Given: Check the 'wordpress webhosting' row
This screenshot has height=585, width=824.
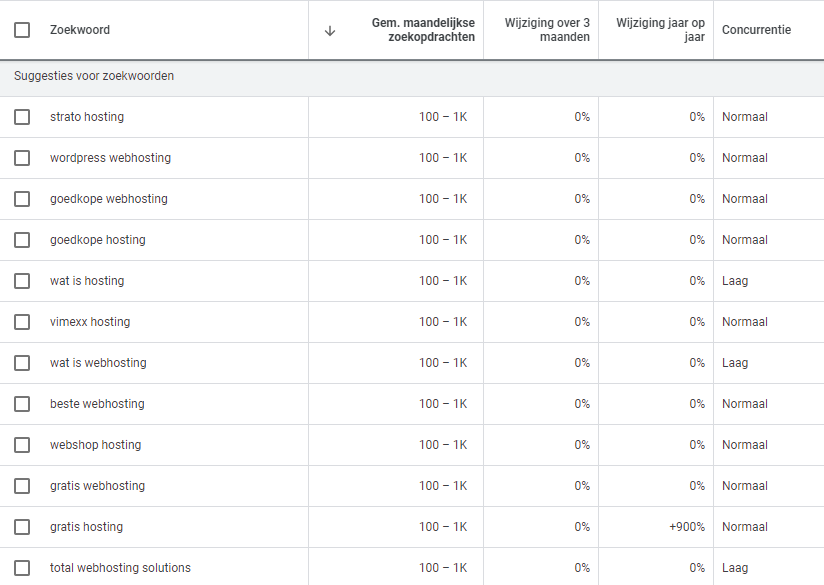Looking at the screenshot, I should (22, 158).
